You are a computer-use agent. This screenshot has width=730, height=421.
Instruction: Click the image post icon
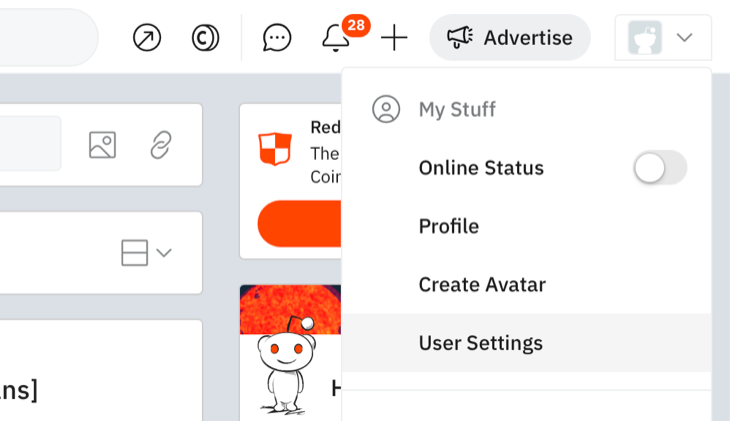point(102,145)
